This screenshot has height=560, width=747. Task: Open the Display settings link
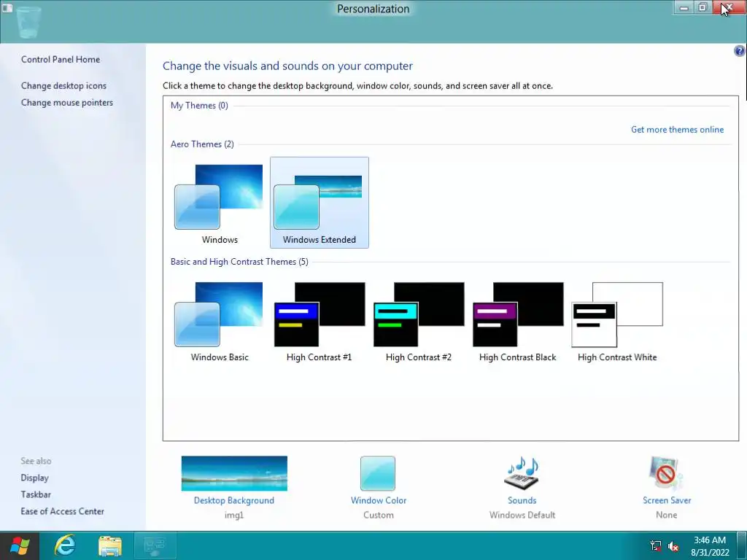point(34,478)
